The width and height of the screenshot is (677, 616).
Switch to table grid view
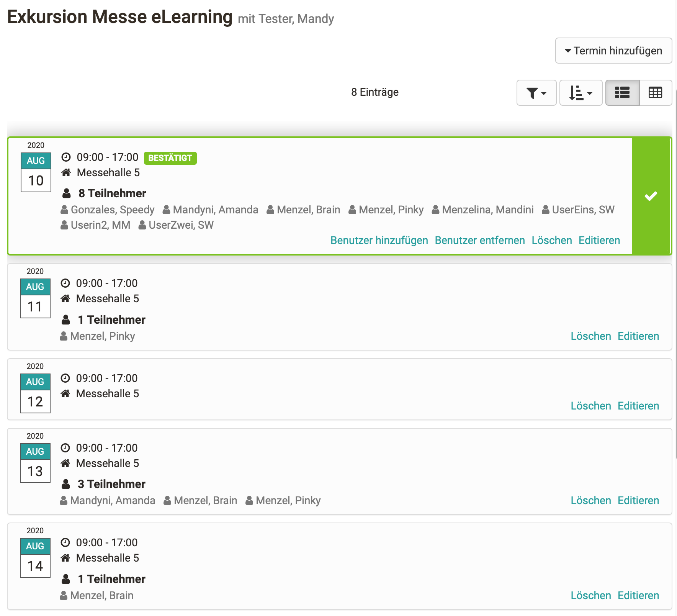(655, 93)
